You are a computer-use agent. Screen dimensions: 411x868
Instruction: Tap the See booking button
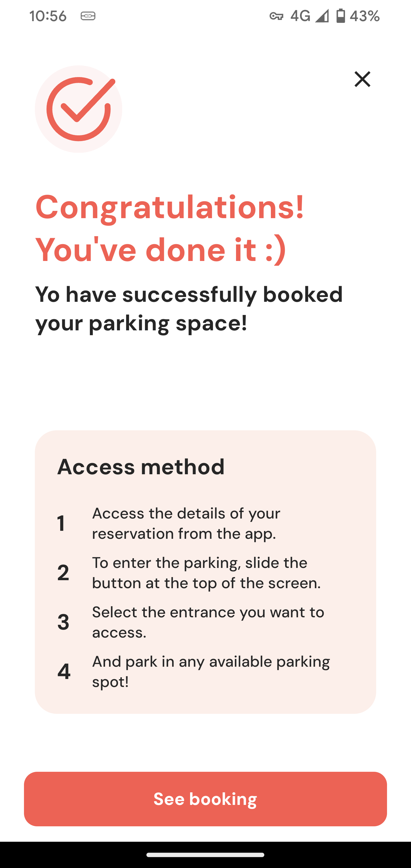click(205, 799)
